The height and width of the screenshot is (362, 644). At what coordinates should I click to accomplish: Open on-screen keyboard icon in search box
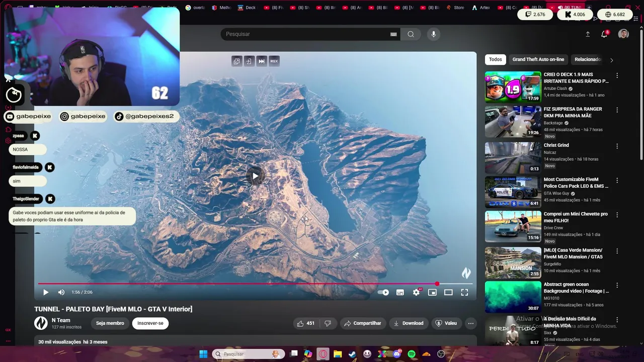pyautogui.click(x=393, y=34)
